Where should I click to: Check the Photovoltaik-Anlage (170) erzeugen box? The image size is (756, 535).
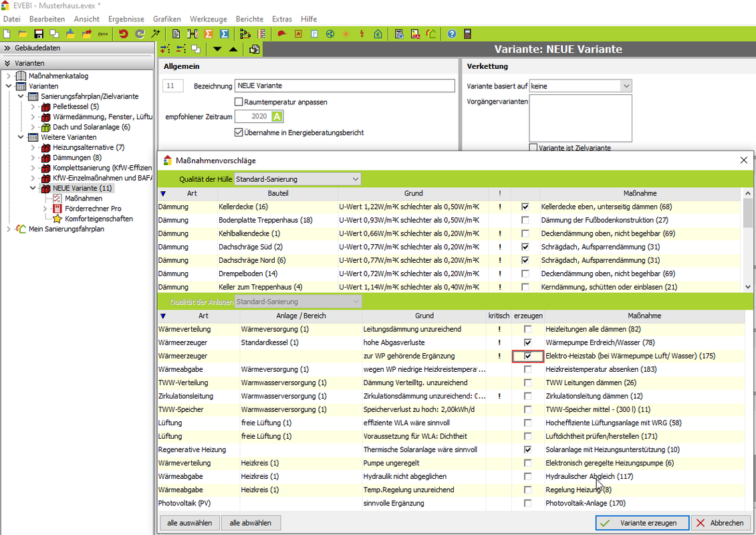(x=528, y=503)
